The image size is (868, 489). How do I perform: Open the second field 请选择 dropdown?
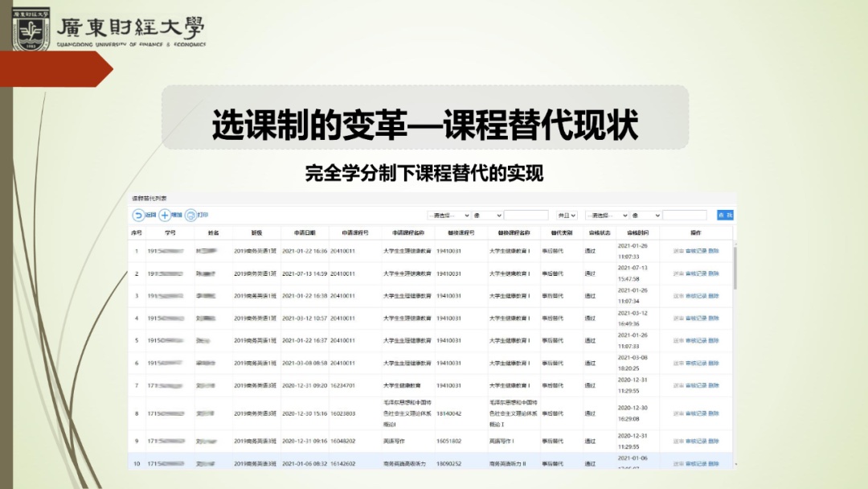click(x=607, y=216)
